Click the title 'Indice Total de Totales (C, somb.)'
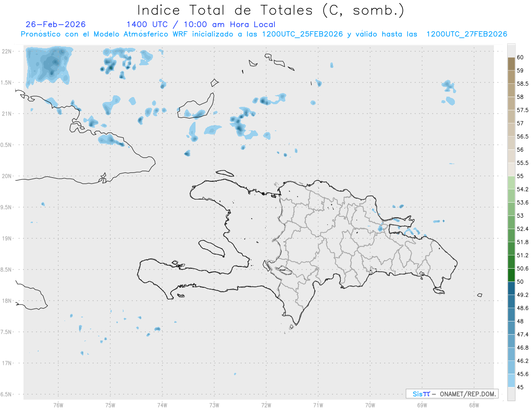The width and height of the screenshot is (532, 411). [x=270, y=10]
